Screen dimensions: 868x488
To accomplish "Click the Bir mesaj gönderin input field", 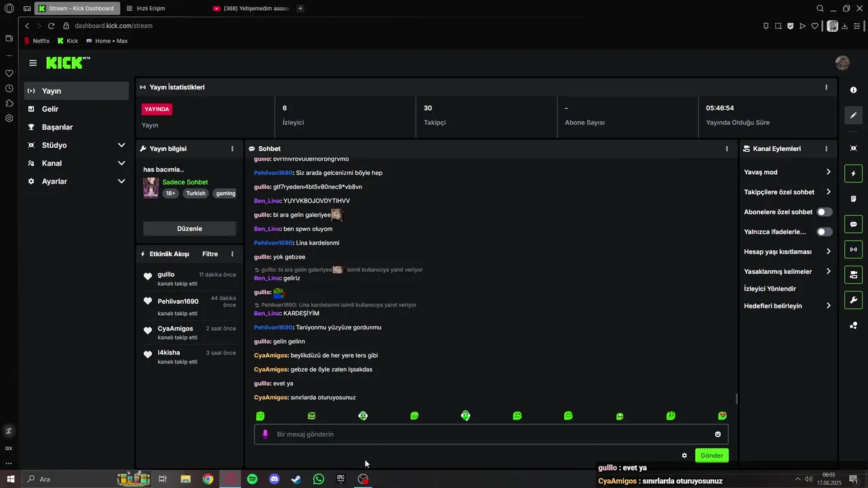I will 491,434.
